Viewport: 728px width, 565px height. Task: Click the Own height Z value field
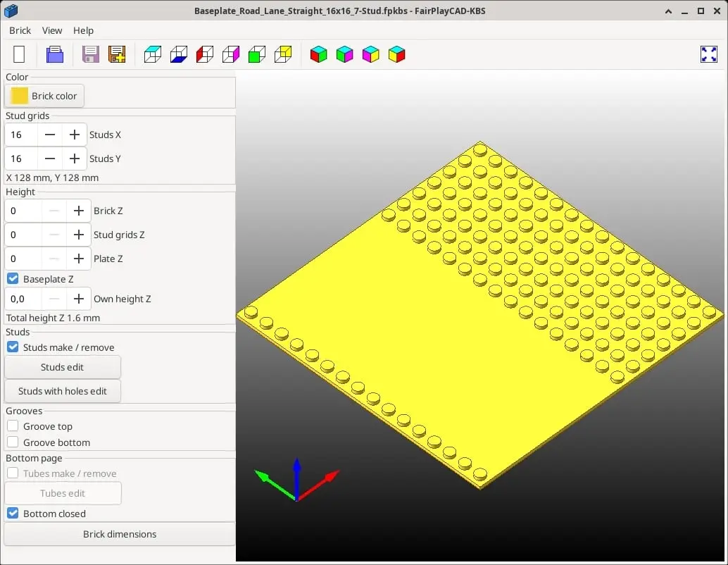click(x=23, y=299)
